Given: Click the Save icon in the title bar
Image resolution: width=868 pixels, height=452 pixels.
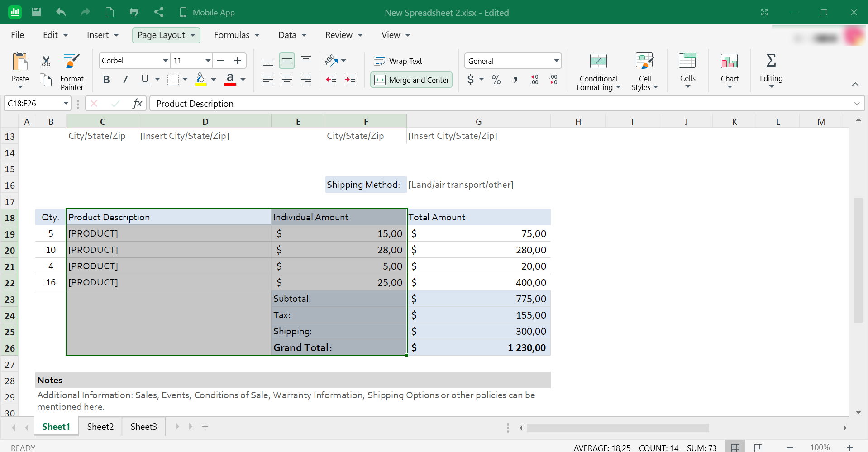Looking at the screenshot, I should [x=37, y=12].
